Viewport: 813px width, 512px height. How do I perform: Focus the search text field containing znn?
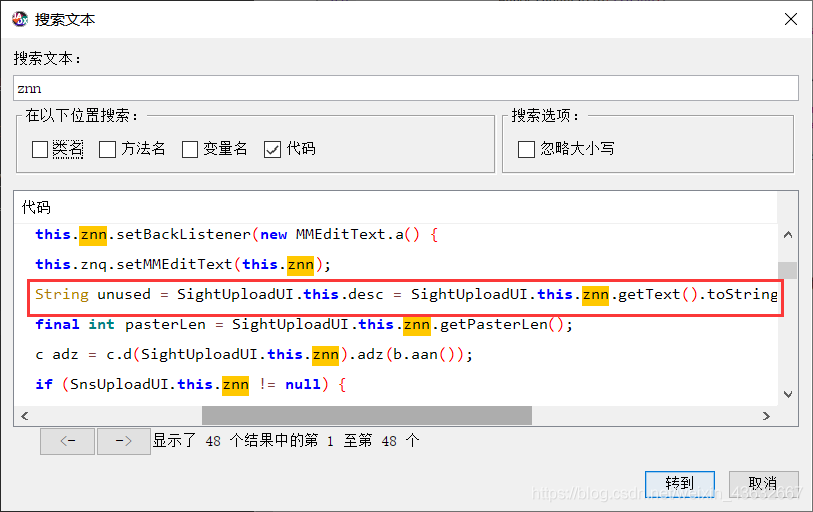(x=405, y=88)
